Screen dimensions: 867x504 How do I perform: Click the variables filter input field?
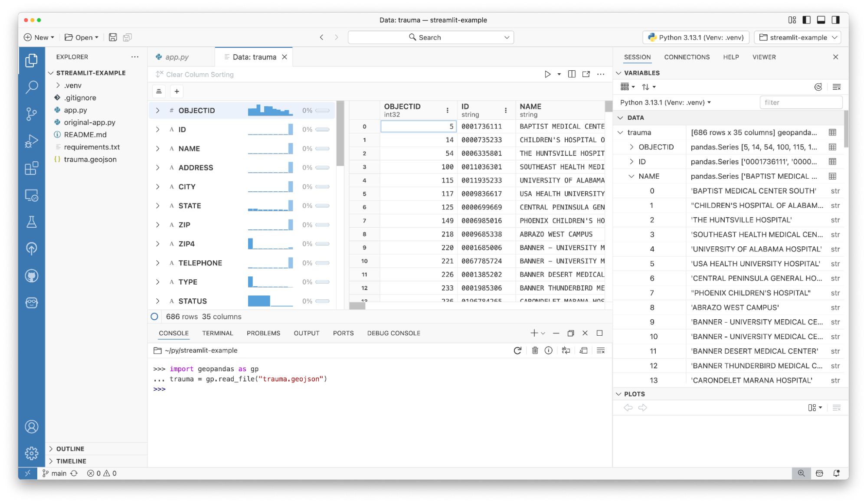pos(801,102)
